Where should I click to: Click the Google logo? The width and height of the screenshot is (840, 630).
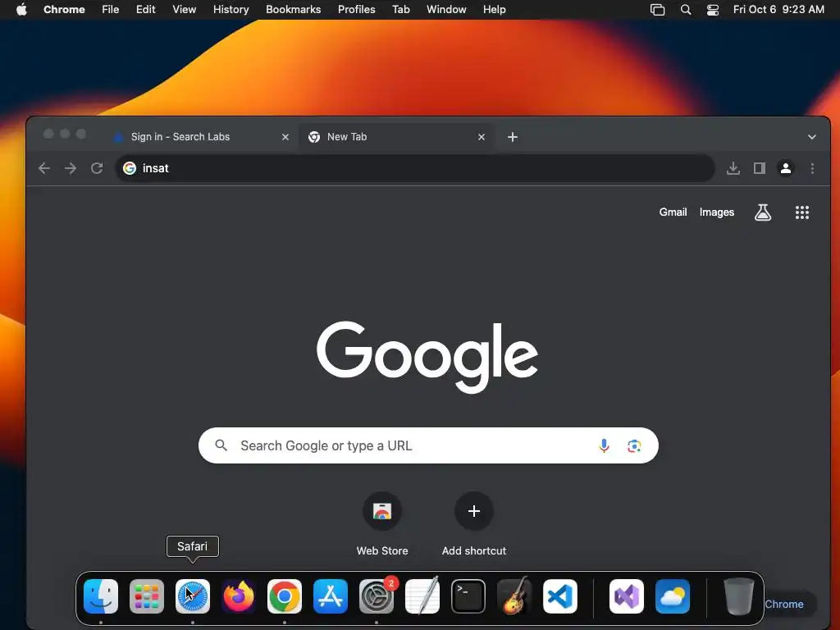(x=427, y=357)
